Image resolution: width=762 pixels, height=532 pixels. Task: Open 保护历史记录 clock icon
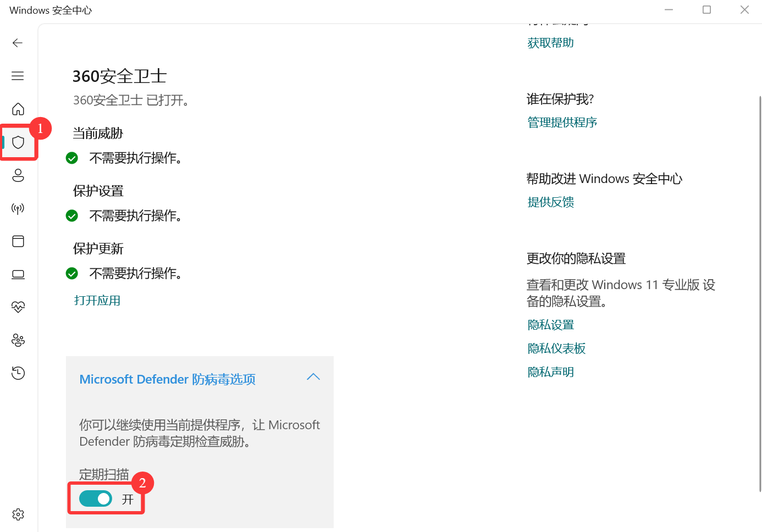click(x=18, y=373)
